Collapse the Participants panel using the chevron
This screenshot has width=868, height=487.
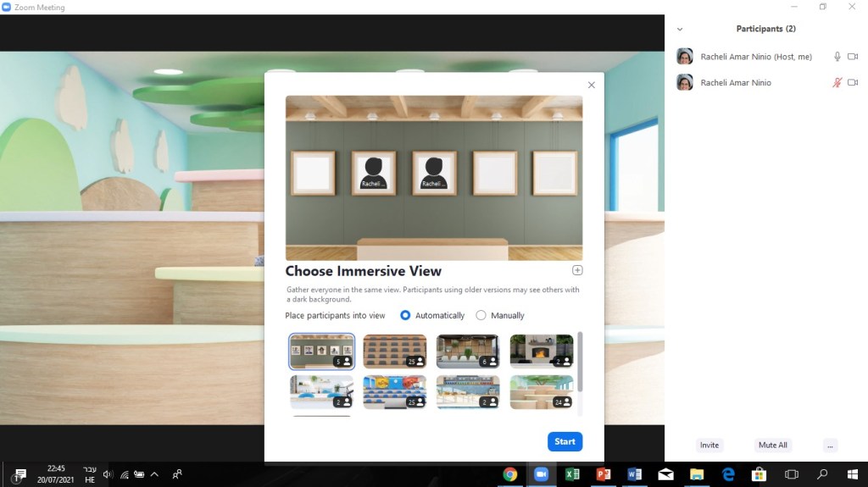click(680, 30)
